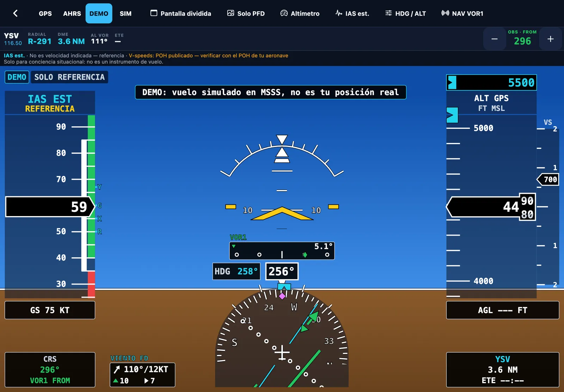This screenshot has width=564, height=392.
Task: Tap the 5500 selected altitude field
Action: click(491, 82)
